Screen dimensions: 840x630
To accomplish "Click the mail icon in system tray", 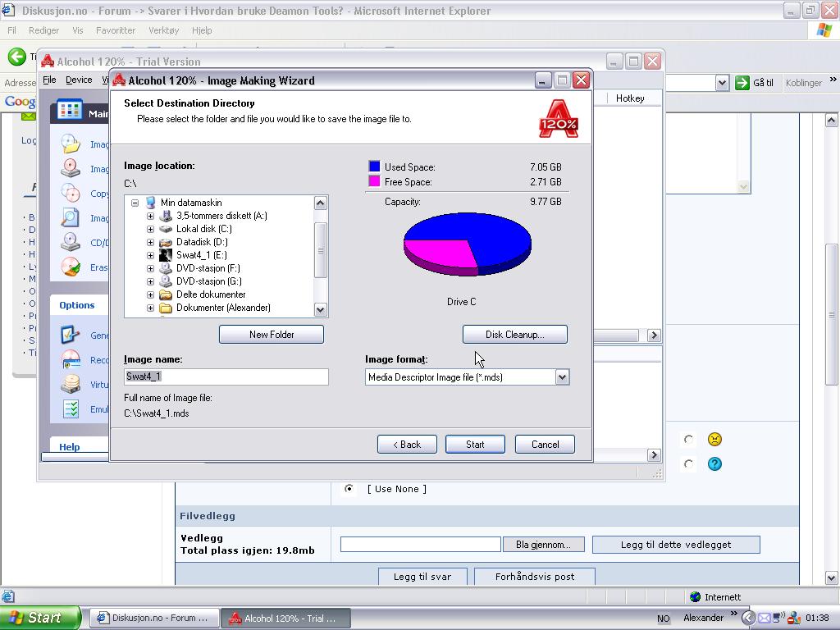I will coord(764,618).
